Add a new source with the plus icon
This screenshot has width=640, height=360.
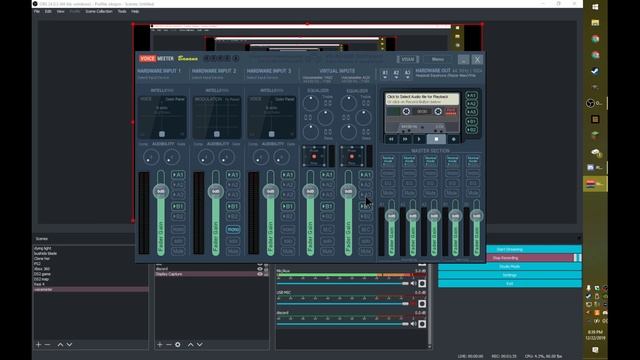(160, 344)
